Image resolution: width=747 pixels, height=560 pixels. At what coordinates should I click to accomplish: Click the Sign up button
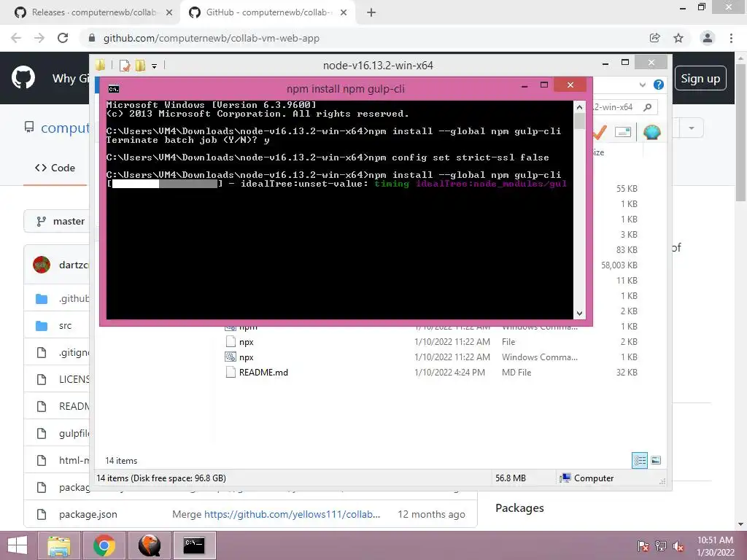[700, 79]
